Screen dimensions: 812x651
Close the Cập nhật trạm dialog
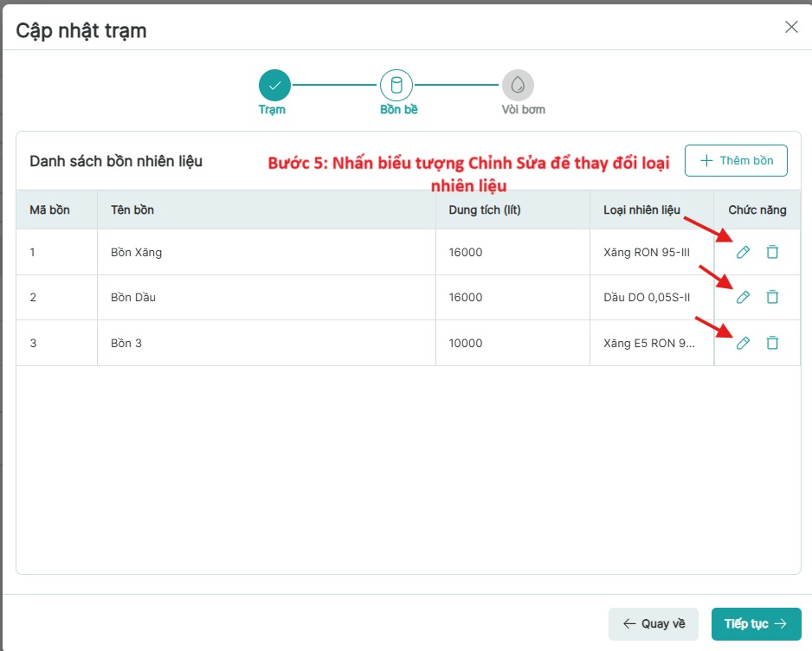790,27
